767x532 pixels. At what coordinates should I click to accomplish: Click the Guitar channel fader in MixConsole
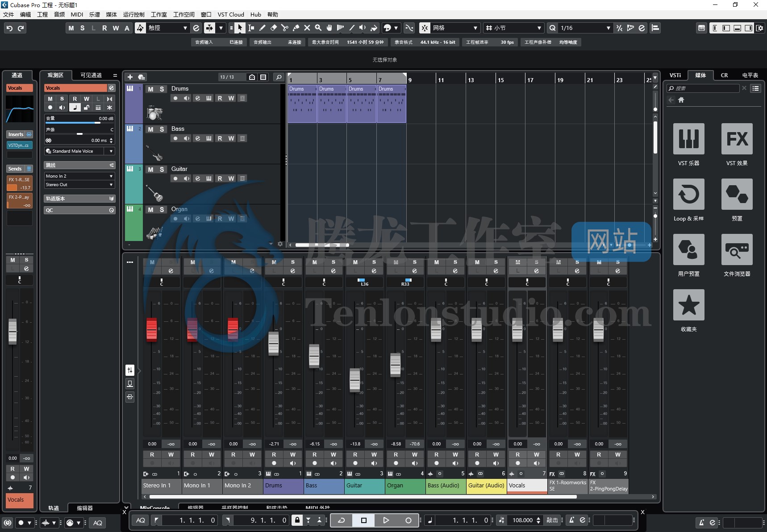point(354,380)
